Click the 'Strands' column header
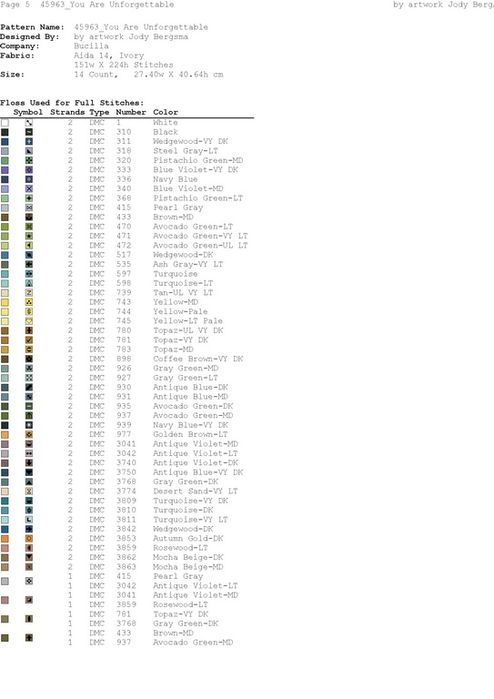494x699 pixels. [x=68, y=112]
